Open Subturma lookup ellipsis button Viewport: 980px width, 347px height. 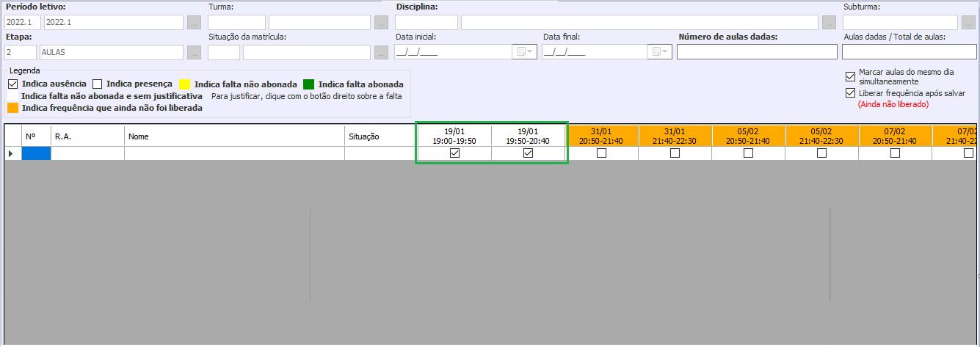[968, 22]
